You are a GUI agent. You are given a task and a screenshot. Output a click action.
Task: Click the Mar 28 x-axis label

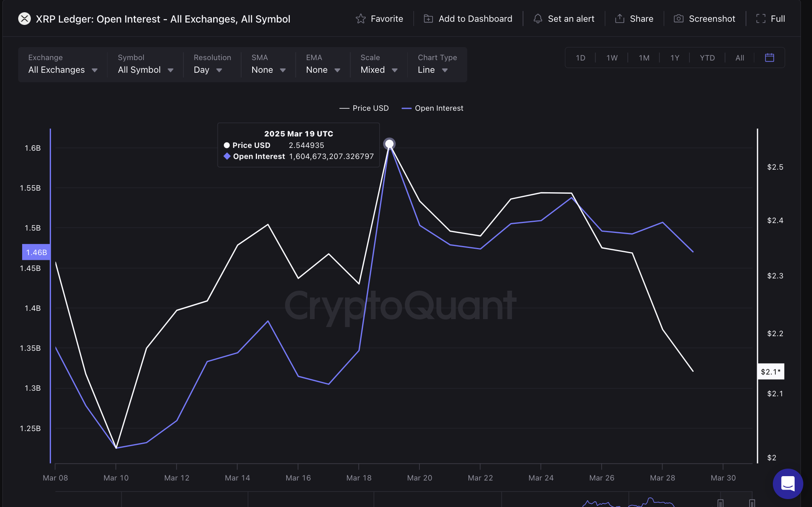click(663, 478)
